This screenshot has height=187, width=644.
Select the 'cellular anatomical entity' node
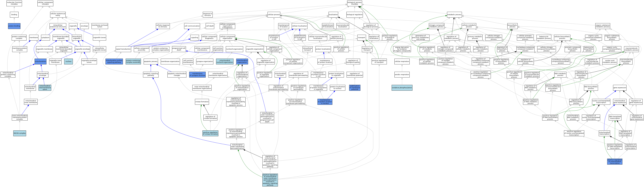coord(58,15)
